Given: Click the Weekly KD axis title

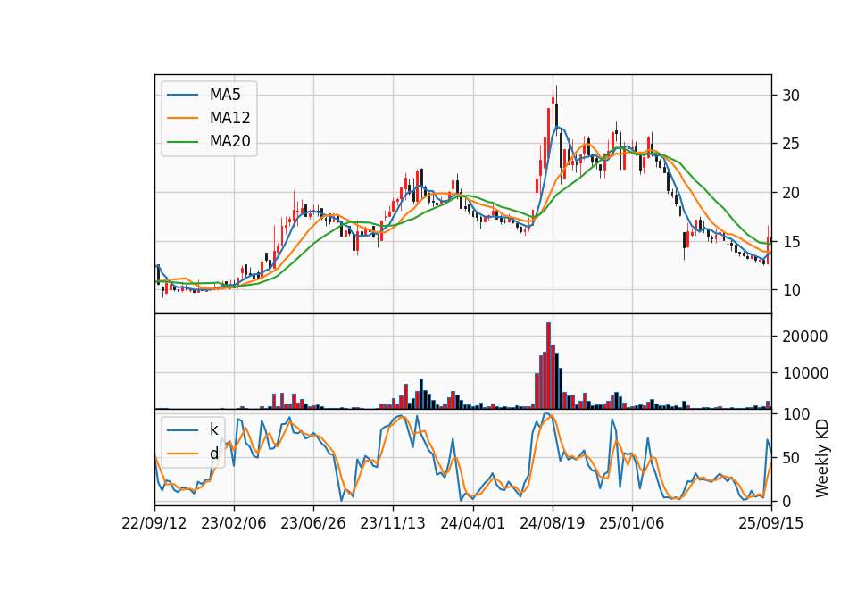Looking at the screenshot, I should pos(822,458).
